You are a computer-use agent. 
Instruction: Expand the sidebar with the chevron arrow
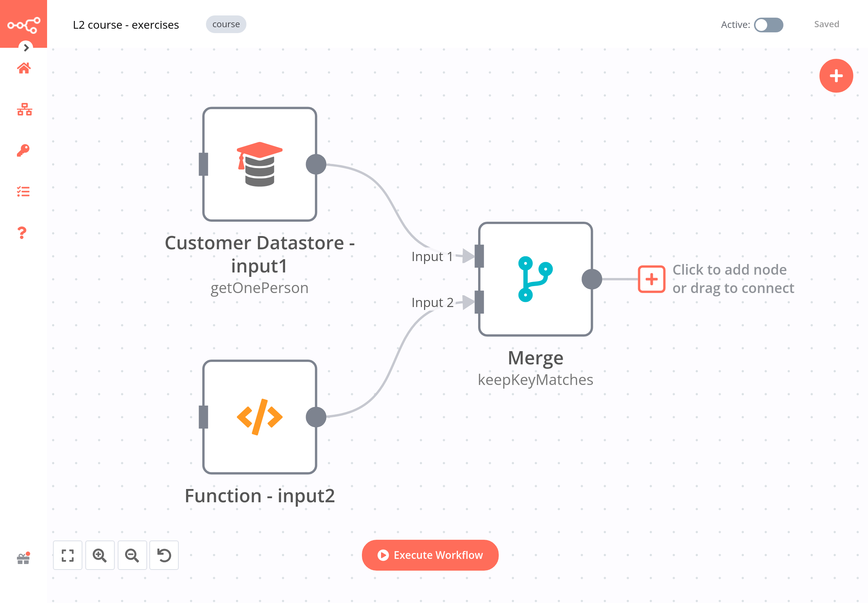[x=26, y=47]
